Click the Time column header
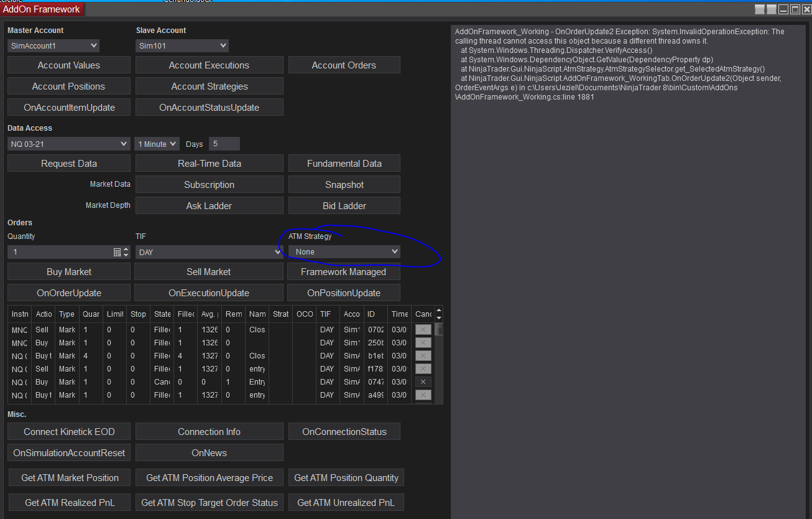 pos(400,314)
